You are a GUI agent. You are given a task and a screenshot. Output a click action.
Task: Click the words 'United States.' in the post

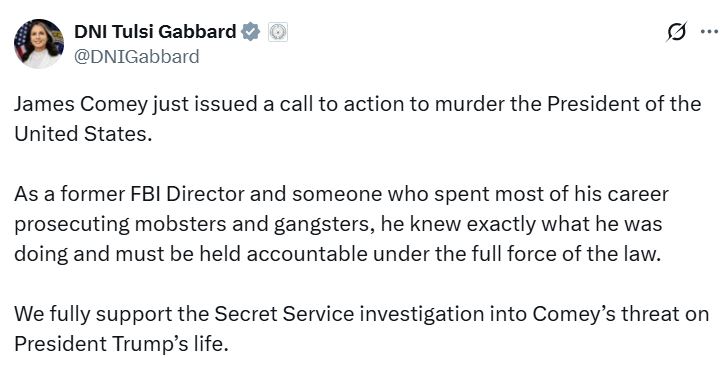point(83,134)
